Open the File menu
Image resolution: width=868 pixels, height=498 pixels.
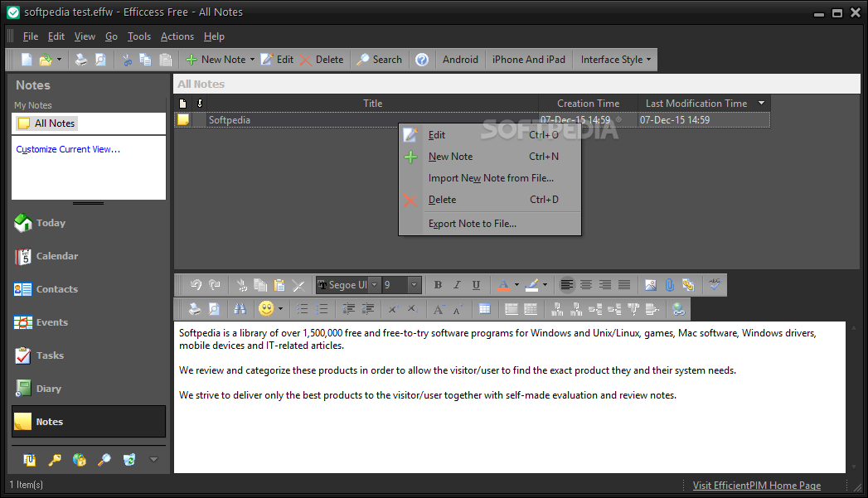(31, 36)
